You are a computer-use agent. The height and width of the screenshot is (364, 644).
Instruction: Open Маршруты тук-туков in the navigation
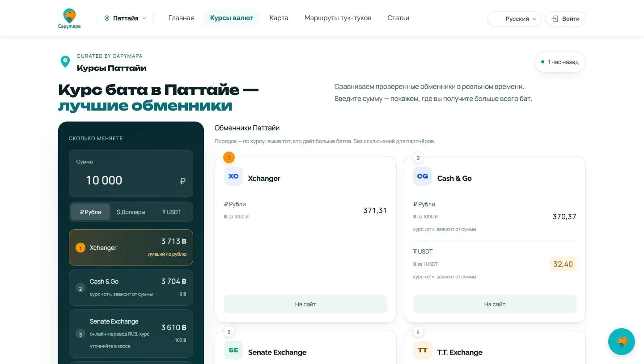[338, 18]
